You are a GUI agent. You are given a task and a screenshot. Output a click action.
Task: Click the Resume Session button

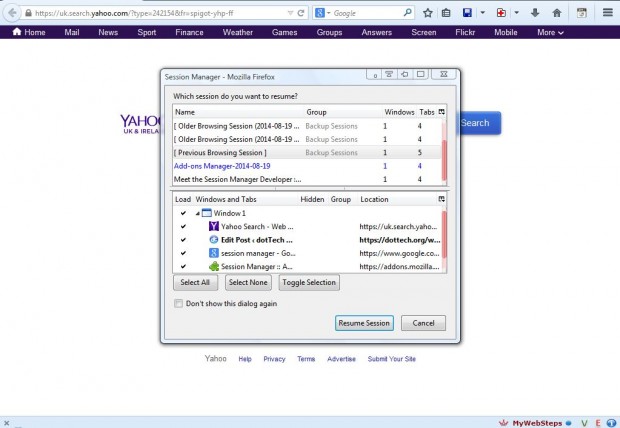[364, 323]
